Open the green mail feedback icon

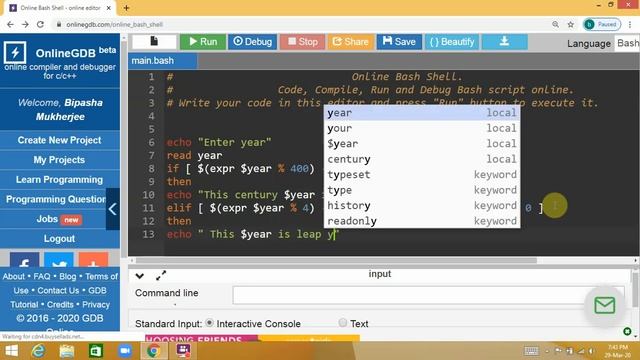click(x=604, y=305)
